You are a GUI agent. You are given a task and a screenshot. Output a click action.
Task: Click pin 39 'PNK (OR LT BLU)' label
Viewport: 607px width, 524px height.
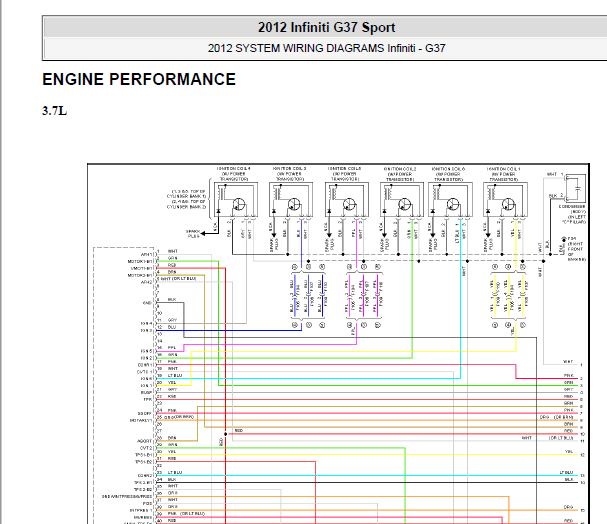pyautogui.click(x=186, y=514)
